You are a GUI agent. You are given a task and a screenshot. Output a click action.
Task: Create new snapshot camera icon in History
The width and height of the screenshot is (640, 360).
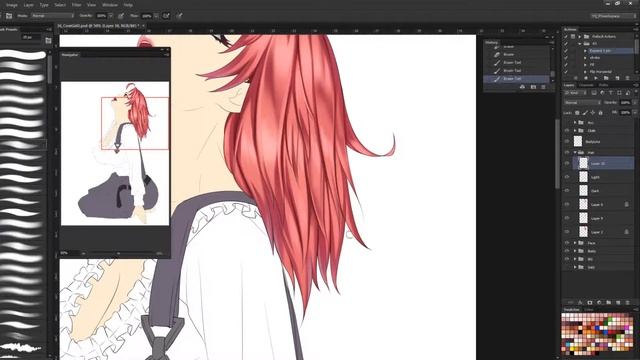point(533,87)
